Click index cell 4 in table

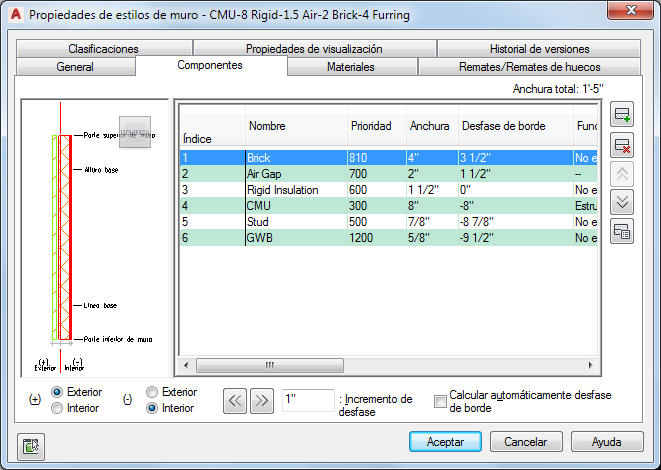click(x=212, y=206)
